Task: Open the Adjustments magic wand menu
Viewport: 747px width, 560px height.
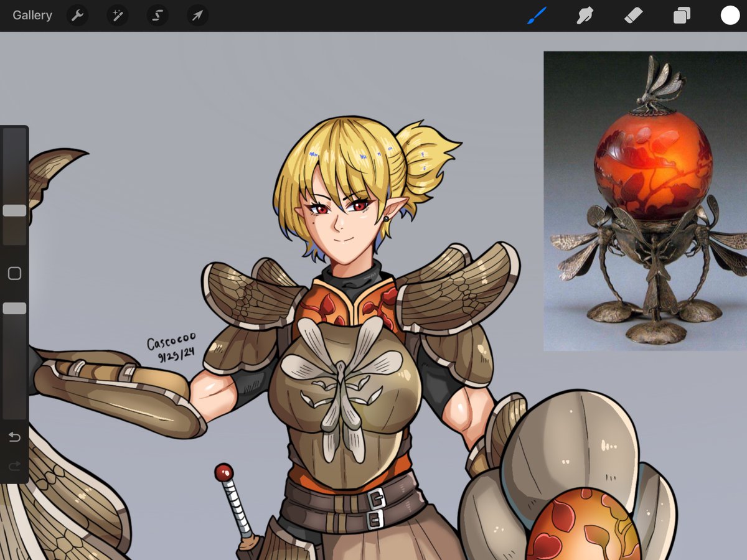Action: point(117,15)
